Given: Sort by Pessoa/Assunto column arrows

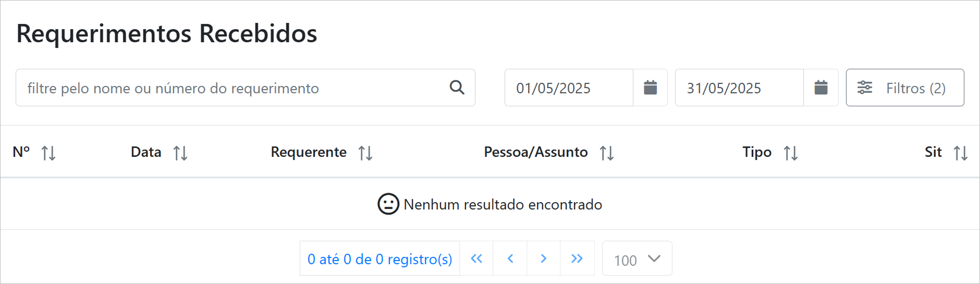Looking at the screenshot, I should pyautogui.click(x=607, y=153).
